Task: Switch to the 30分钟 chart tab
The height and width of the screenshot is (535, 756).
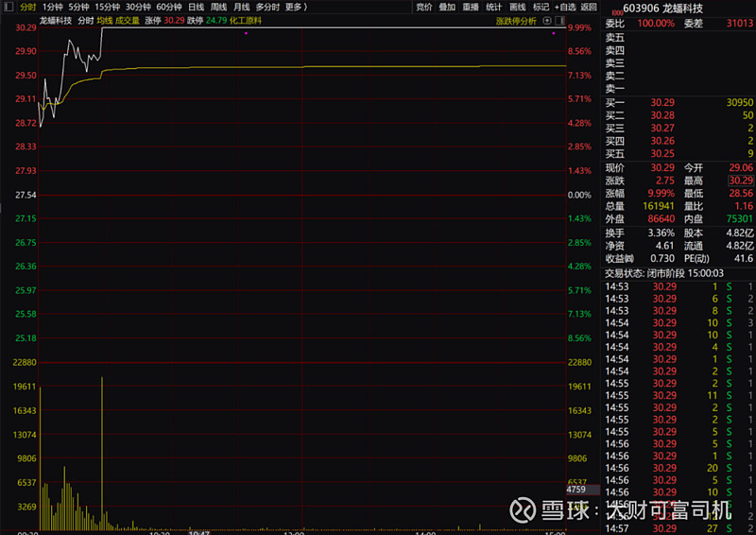Action: tap(138, 7)
